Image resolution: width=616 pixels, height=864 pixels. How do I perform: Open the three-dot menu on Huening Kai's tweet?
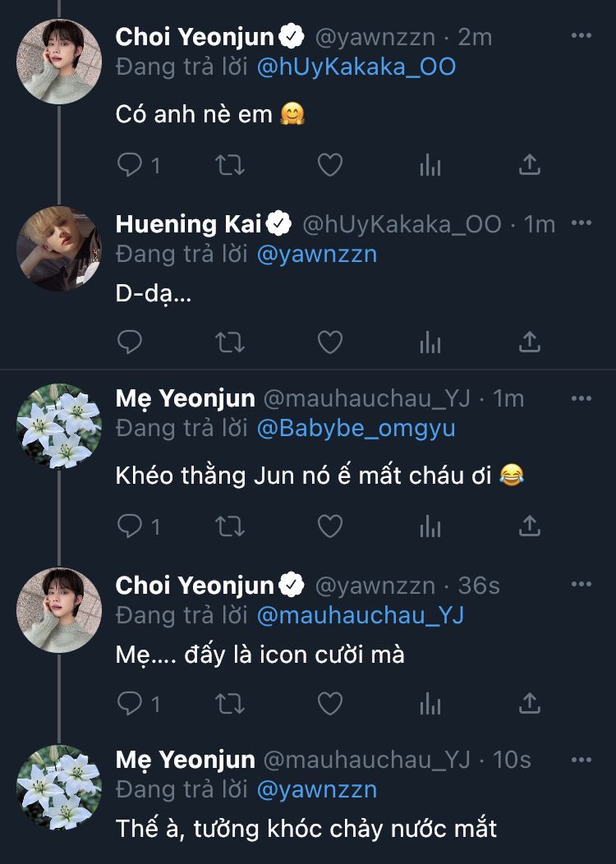pyautogui.click(x=581, y=223)
